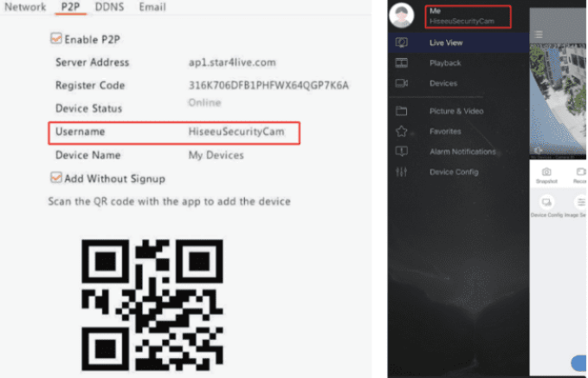Click the user profile avatar icon
The height and width of the screenshot is (378, 588).
tap(402, 16)
